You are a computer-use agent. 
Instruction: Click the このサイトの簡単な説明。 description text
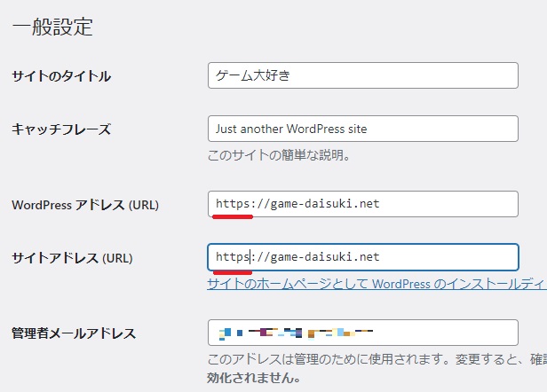(279, 155)
